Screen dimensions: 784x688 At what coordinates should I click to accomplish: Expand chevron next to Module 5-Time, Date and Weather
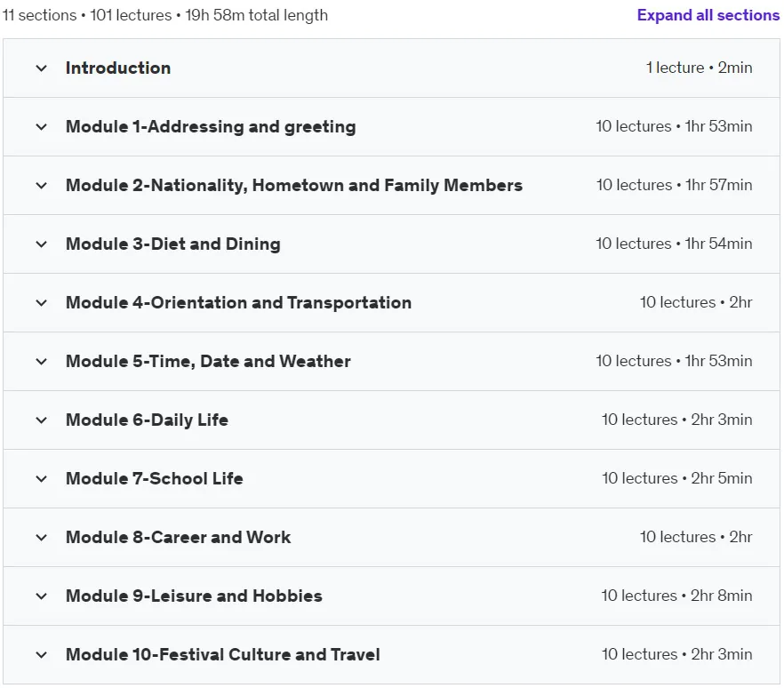point(42,362)
